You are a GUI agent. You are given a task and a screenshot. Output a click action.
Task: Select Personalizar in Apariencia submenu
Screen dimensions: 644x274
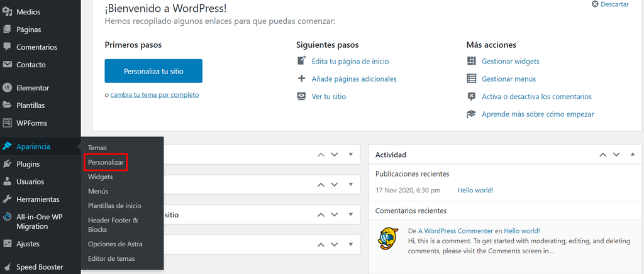tap(106, 162)
